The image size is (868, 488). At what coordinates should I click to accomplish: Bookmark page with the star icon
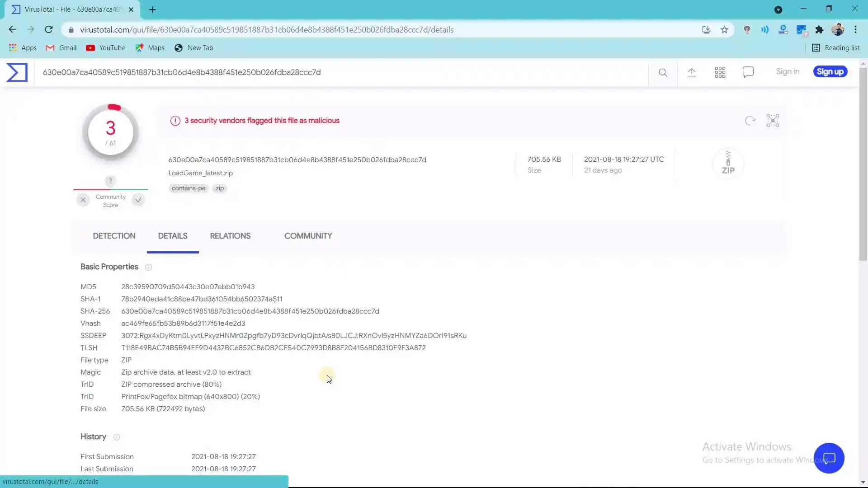724,30
